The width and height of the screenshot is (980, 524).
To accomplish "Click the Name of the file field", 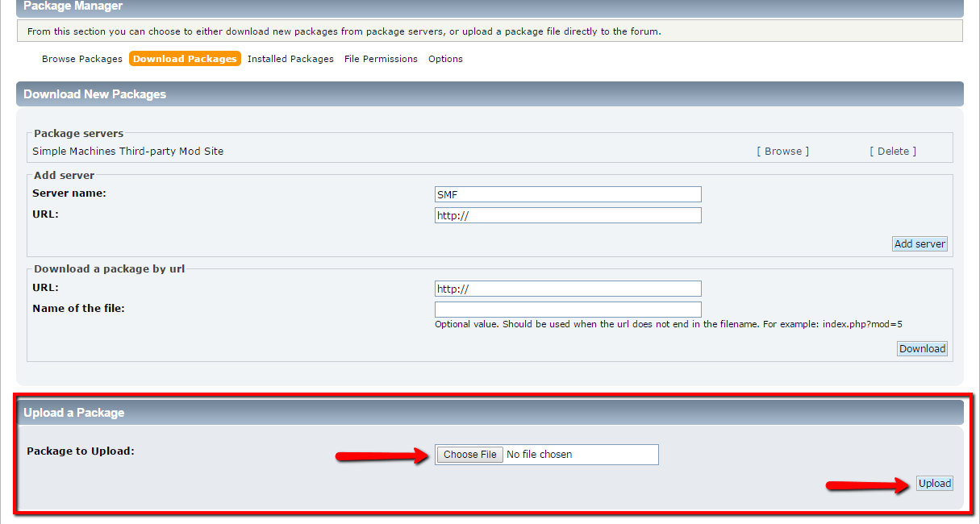I will point(567,309).
